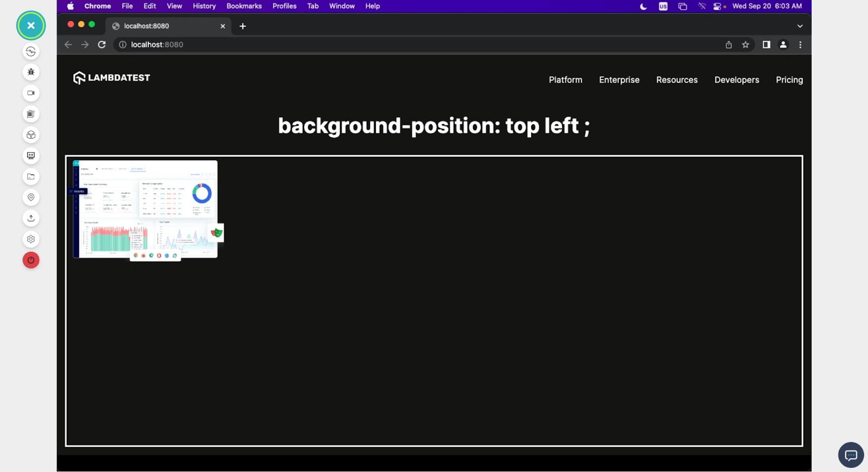Click the Pricing link
The image size is (868, 472).
(789, 80)
